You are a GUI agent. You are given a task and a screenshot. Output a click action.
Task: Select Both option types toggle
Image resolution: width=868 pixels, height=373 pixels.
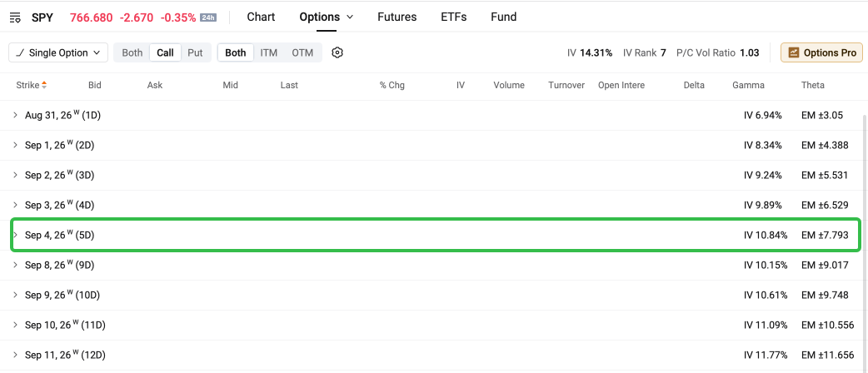(132, 52)
